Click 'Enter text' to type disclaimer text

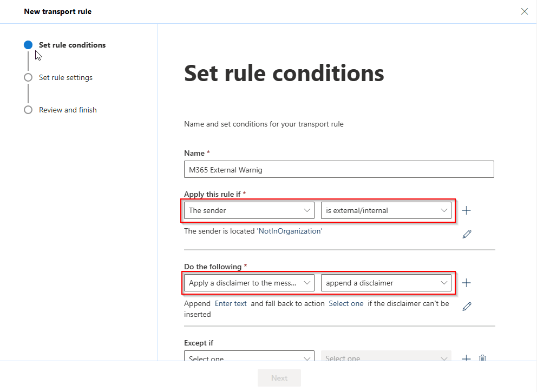click(x=231, y=303)
